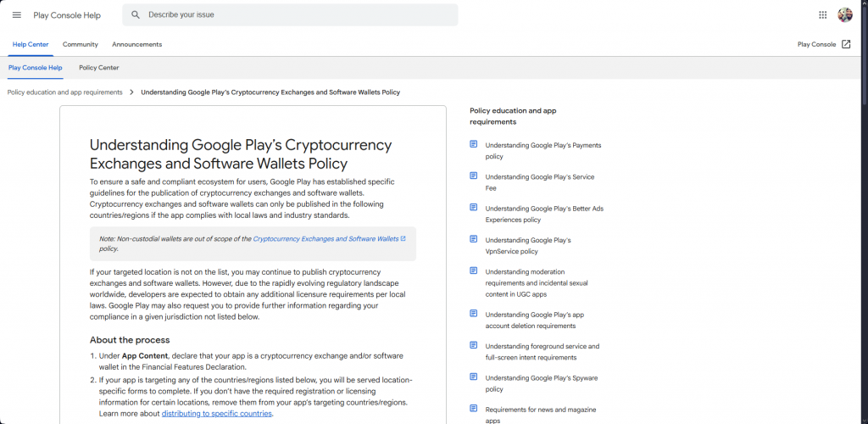
Task: Click the article icon beside moderation requirements
Action: tap(473, 271)
